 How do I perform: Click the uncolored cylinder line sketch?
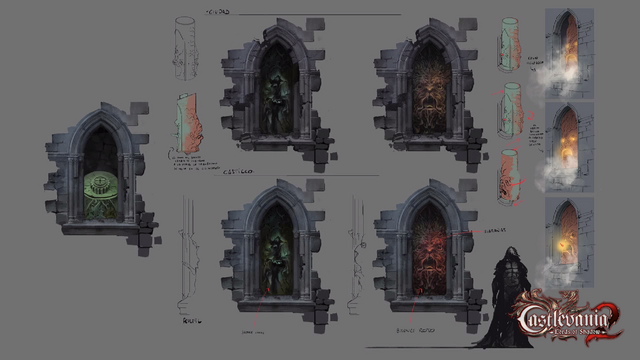(185, 48)
